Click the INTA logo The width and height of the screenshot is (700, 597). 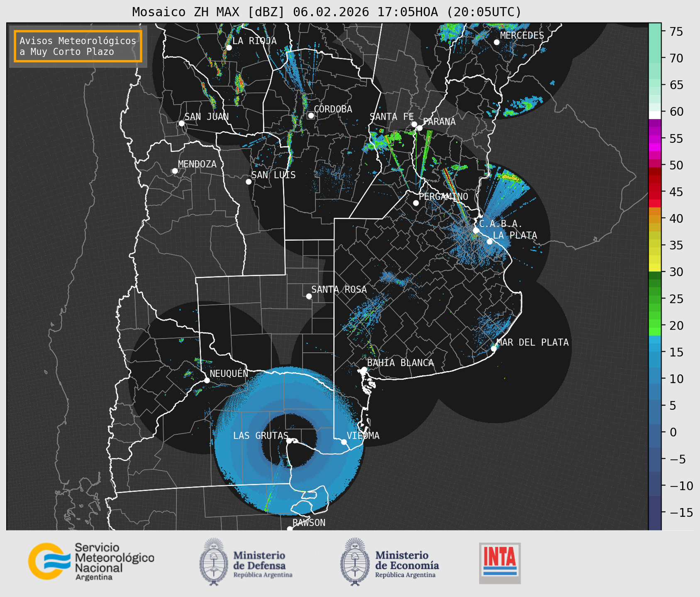500,563
